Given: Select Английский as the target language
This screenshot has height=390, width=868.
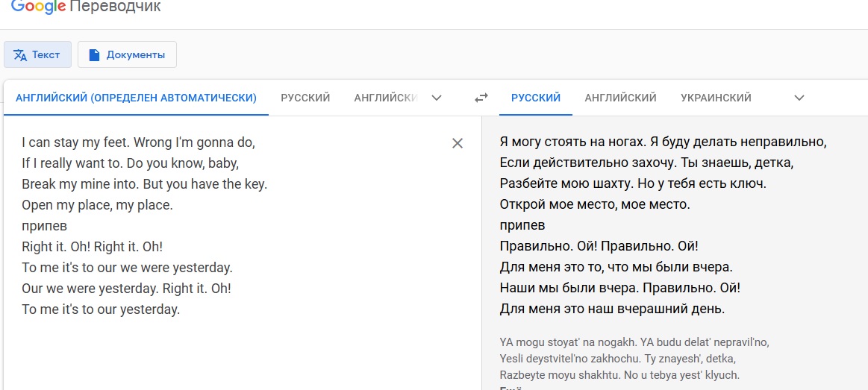Looking at the screenshot, I should coord(620,98).
